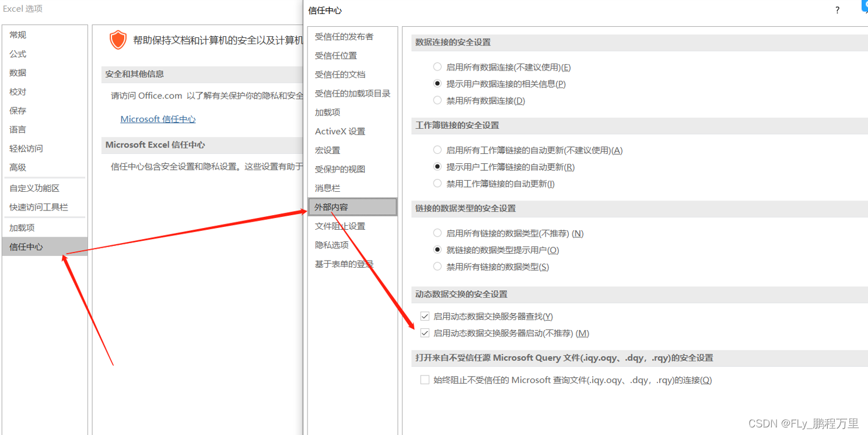
Task: Open 校对 in Excel options sidebar
Action: (45, 92)
